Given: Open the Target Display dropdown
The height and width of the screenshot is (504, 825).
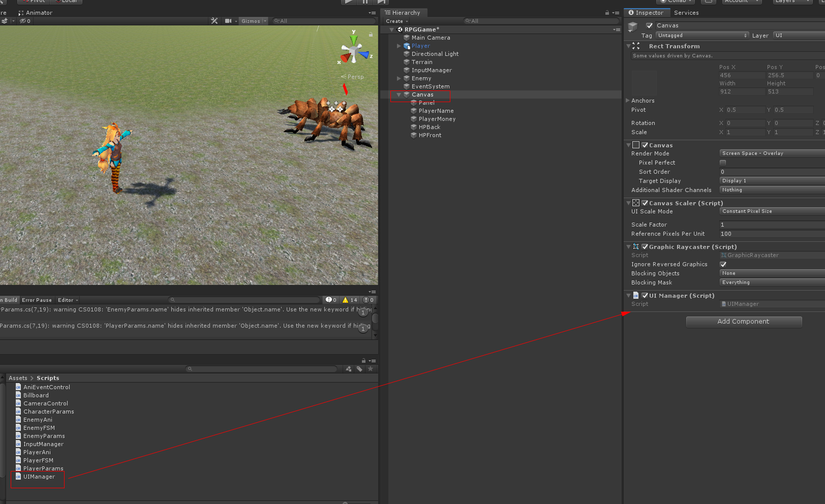Looking at the screenshot, I should click(x=772, y=181).
